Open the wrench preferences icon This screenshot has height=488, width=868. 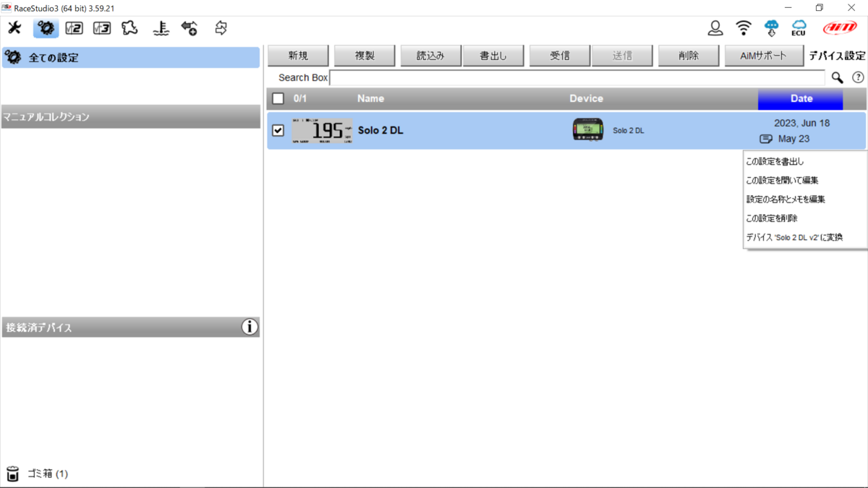[14, 28]
